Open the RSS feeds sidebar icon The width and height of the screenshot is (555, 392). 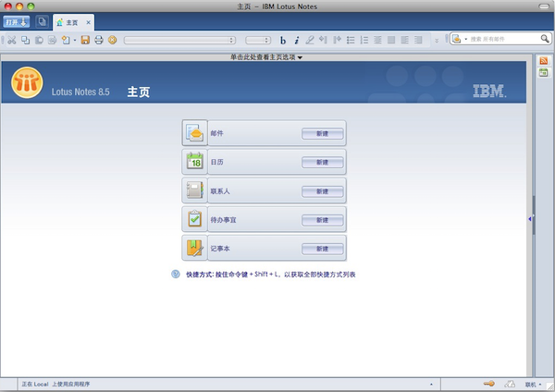[544, 60]
